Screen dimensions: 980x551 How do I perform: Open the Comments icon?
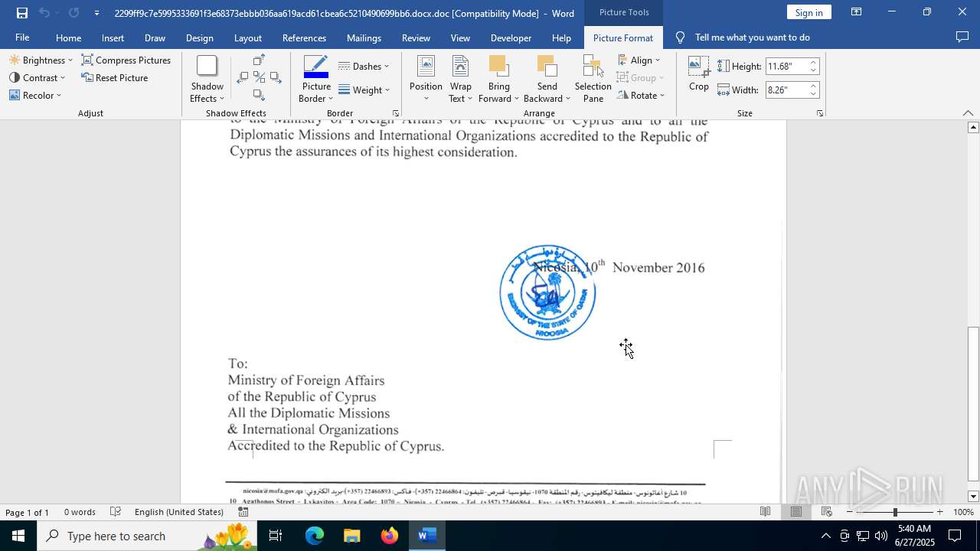click(x=962, y=37)
